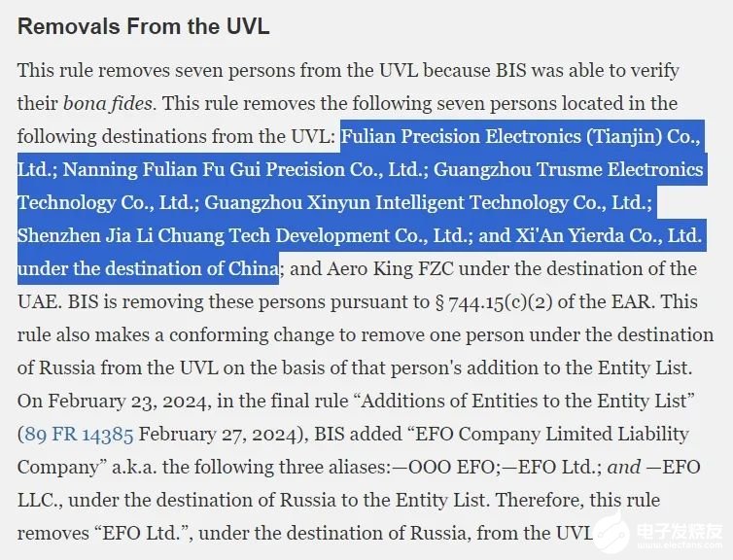Click highlighted "under the destination of China"
This screenshot has width=733, height=560.
click(148, 268)
